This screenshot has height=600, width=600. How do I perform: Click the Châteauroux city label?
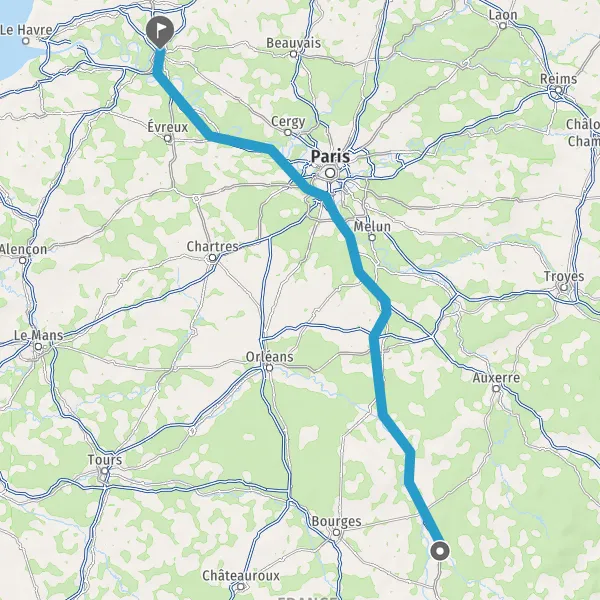click(x=241, y=575)
